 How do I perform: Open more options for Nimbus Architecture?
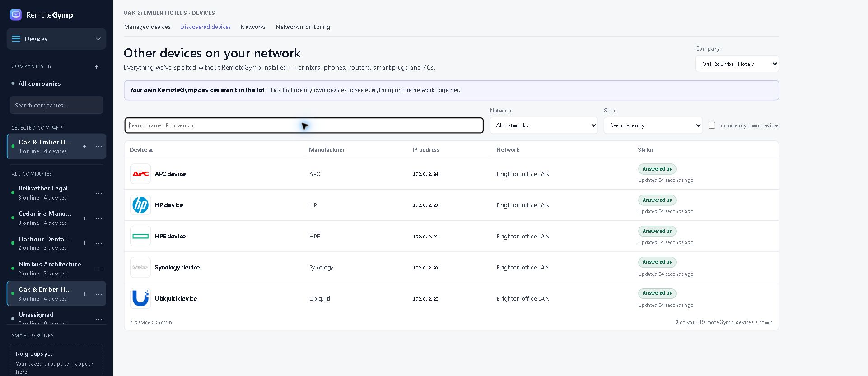click(99, 269)
